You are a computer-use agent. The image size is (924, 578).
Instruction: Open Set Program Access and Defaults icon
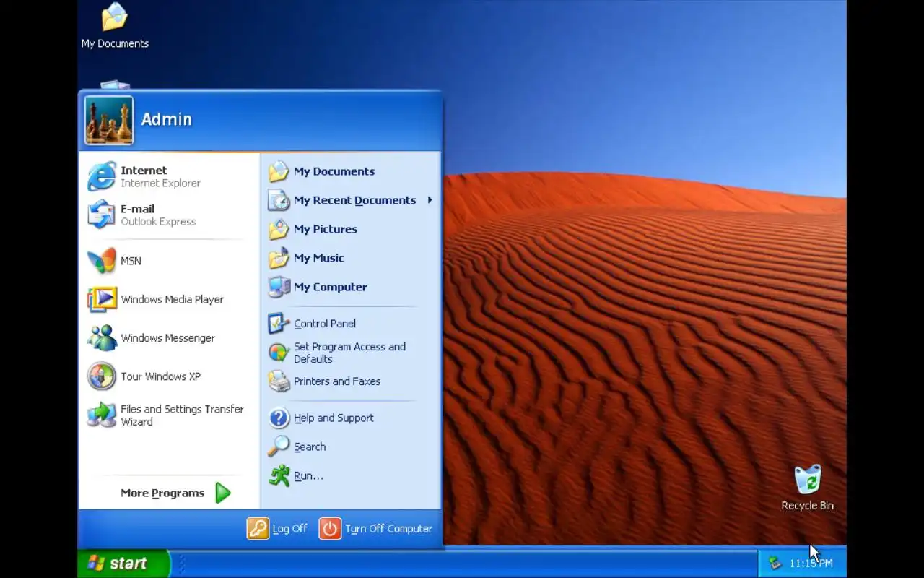tap(279, 353)
